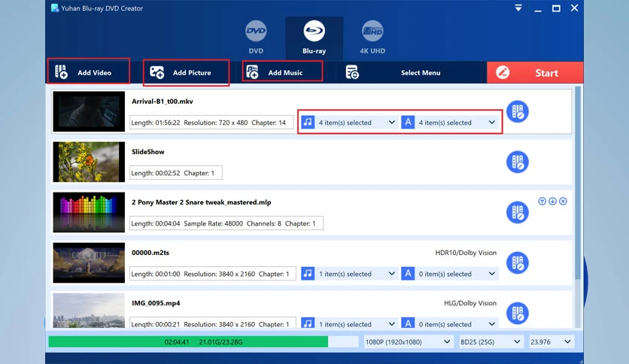Image resolution: width=629 pixels, height=364 pixels.
Task: Select the Arrival-B1_t00.mkv file name
Action: coord(163,102)
